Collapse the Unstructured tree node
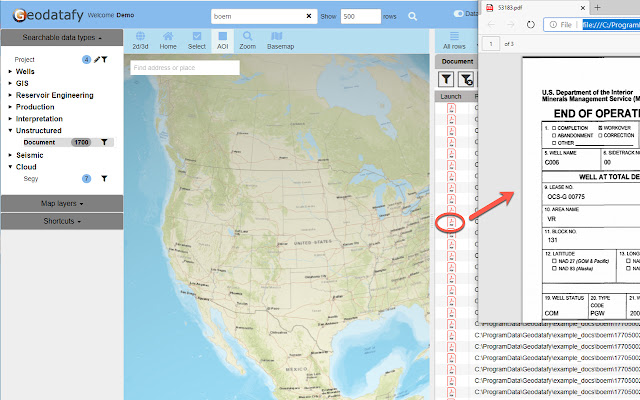The height and width of the screenshot is (400, 640). tap(10, 131)
